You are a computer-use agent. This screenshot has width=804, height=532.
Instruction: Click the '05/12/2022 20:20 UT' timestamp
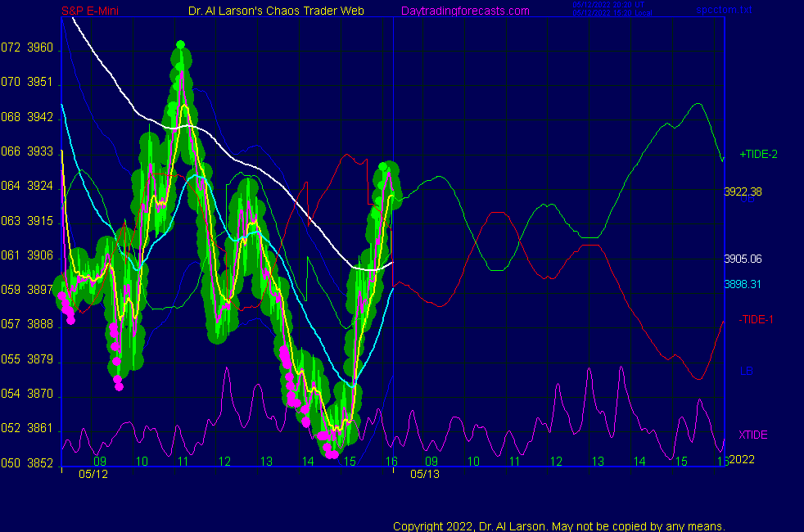click(608, 5)
